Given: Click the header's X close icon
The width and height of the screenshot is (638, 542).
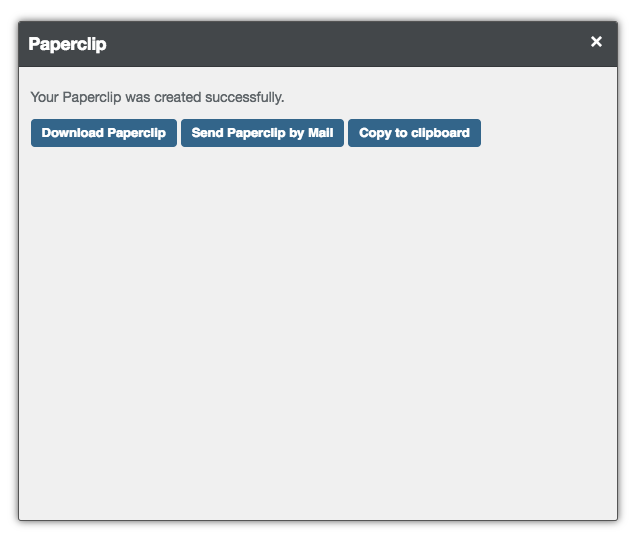Looking at the screenshot, I should coord(597,41).
